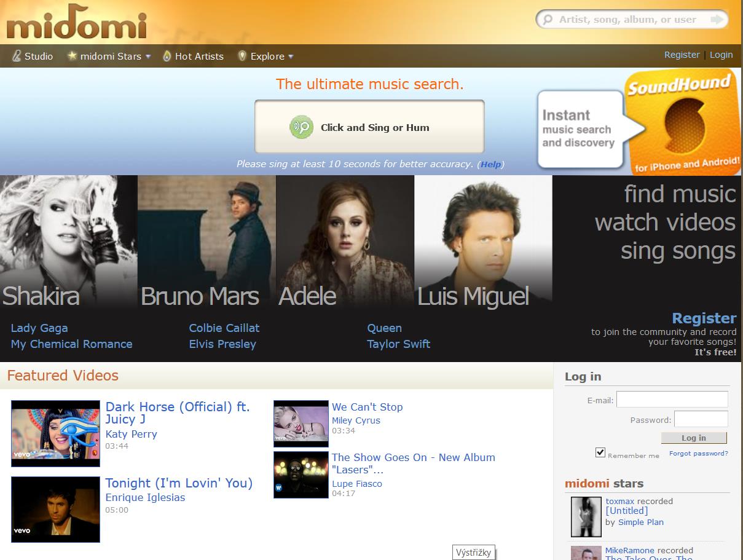Open Lupe Fiasco artist link
The height and width of the screenshot is (560, 743).
coord(357,484)
